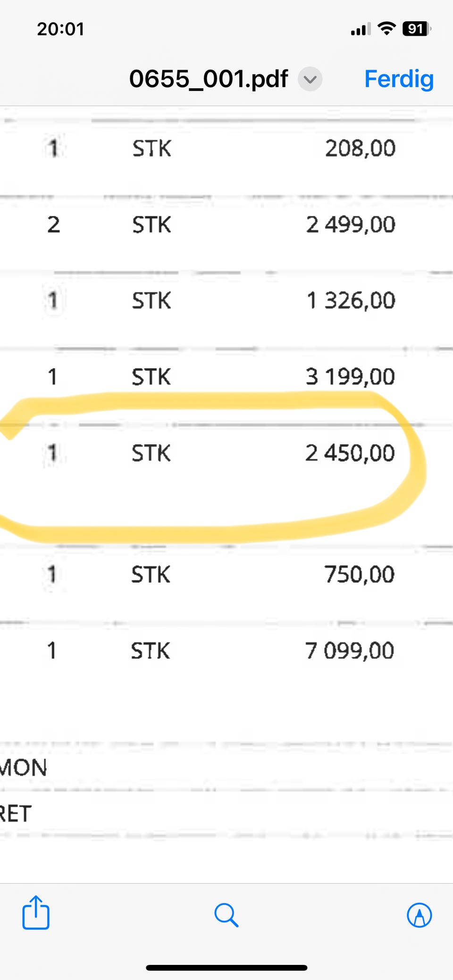Tap the highlighted 2 450,00 amount
453x980 pixels.
(x=350, y=453)
